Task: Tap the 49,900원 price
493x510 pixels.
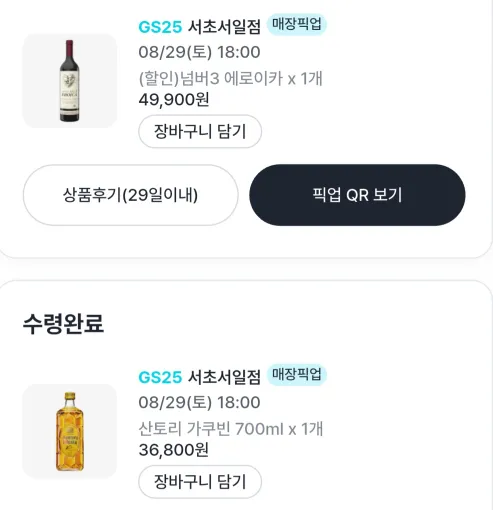Action: pyautogui.click(x=174, y=100)
